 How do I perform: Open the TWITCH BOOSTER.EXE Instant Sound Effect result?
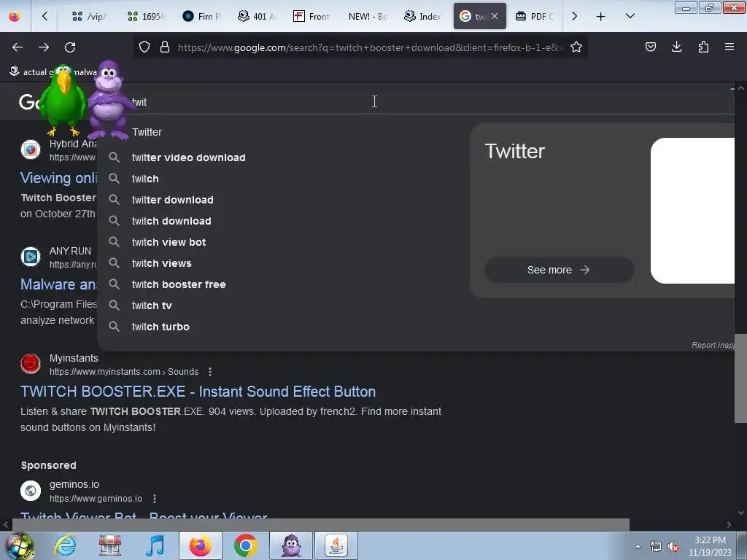(x=198, y=392)
